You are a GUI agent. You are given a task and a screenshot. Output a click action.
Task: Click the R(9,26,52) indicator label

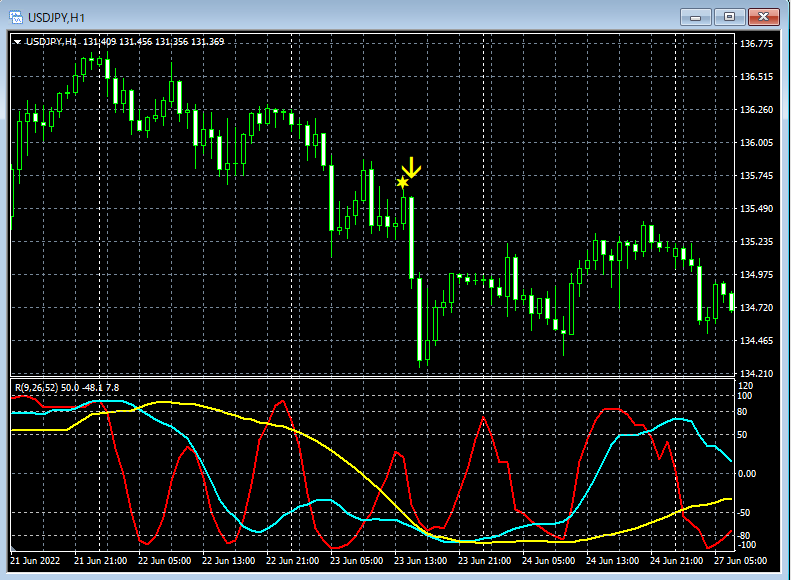(x=36, y=388)
